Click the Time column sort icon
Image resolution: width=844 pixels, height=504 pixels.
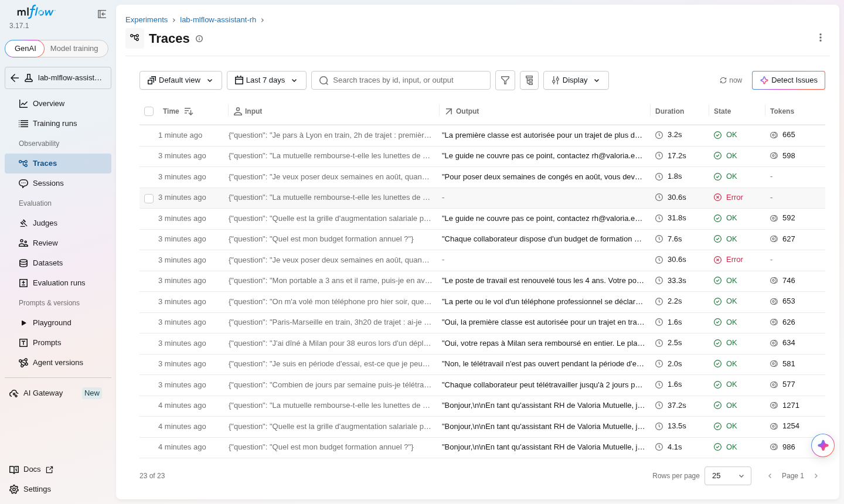pyautogui.click(x=189, y=111)
